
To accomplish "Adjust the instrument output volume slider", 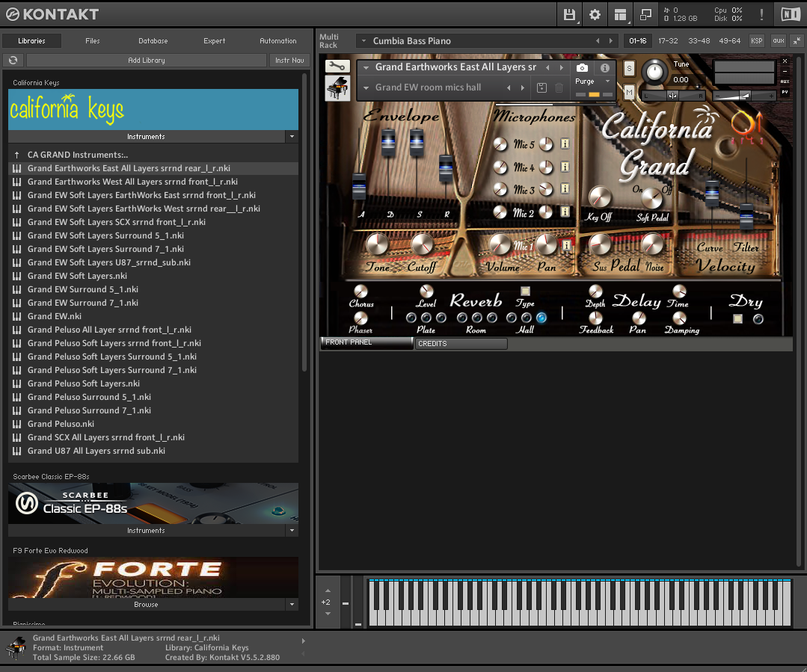I will pyautogui.click(x=744, y=95).
